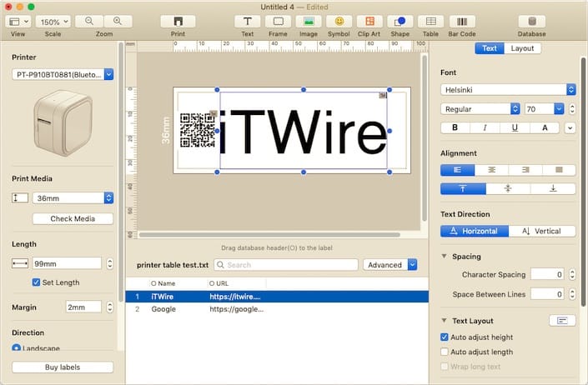The width and height of the screenshot is (588, 385).
Task: Select the Text tool in toolbar
Action: point(247,22)
